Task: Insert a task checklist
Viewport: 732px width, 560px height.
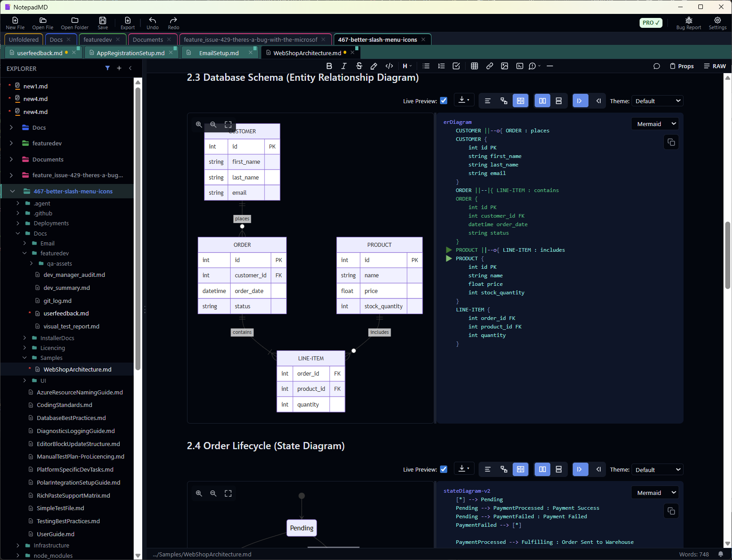Action: click(456, 66)
